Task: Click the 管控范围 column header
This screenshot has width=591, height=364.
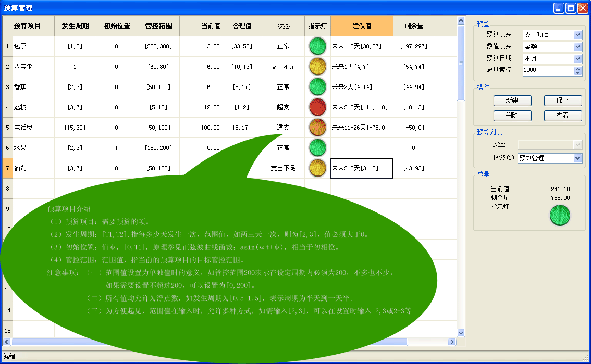Action: (158, 26)
